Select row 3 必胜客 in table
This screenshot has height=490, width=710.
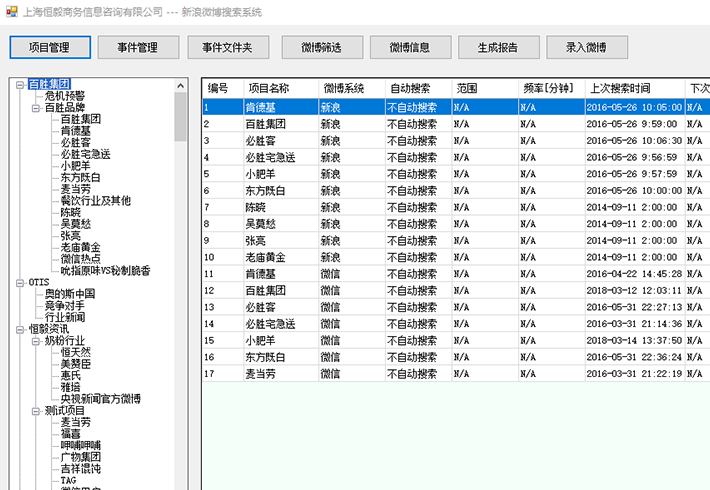(x=456, y=141)
